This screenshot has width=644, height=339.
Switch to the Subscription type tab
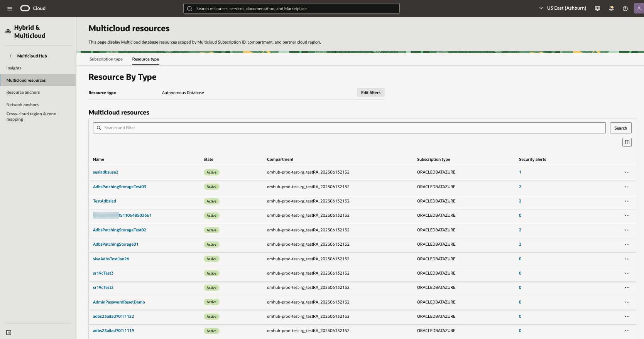point(106,59)
